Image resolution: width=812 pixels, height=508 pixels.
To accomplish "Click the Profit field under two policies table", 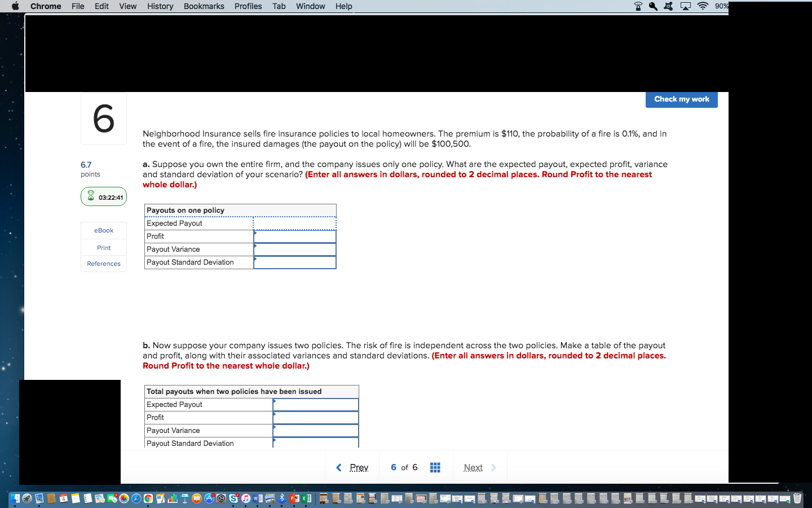I will point(315,417).
